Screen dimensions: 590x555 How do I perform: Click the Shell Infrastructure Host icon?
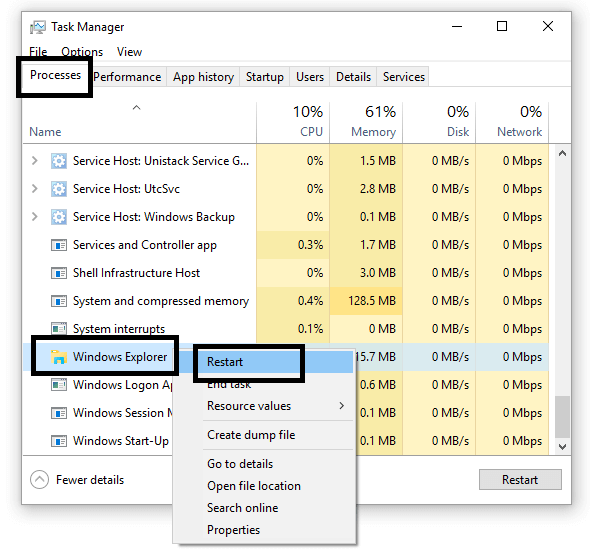pos(59,273)
